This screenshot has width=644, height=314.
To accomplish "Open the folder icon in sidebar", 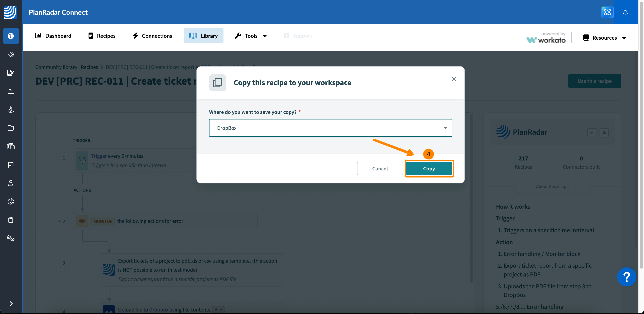I will [11, 128].
